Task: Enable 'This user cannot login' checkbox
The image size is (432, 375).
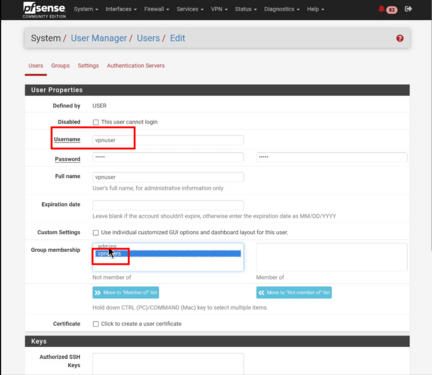Action: pos(96,122)
